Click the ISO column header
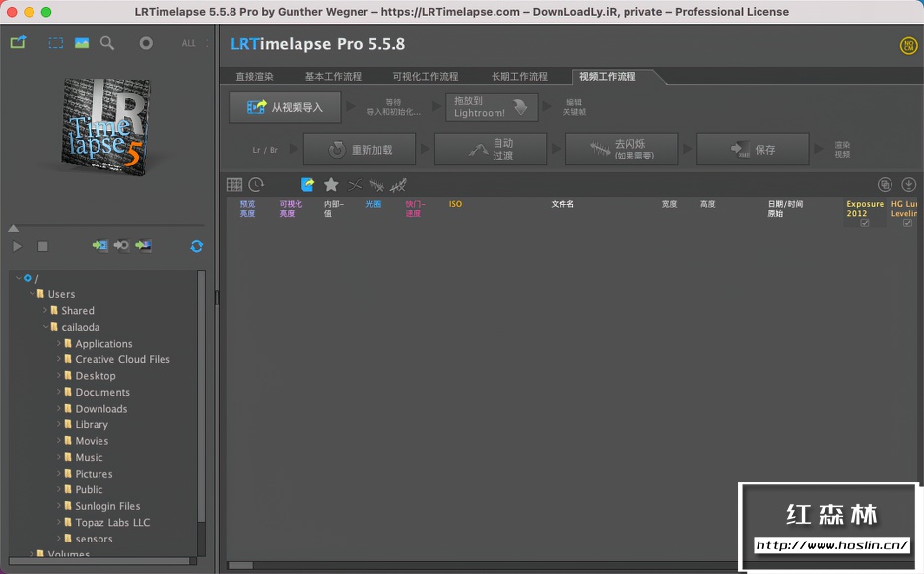 [x=455, y=204]
